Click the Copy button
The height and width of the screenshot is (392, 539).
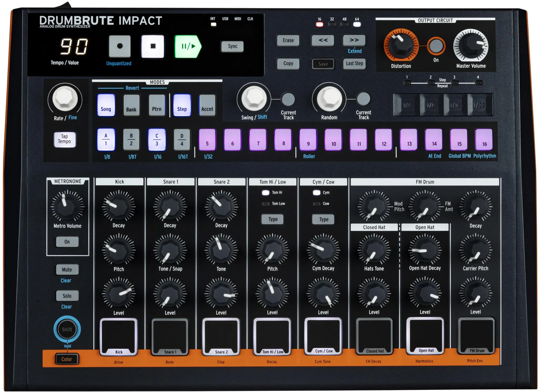pyautogui.click(x=288, y=63)
